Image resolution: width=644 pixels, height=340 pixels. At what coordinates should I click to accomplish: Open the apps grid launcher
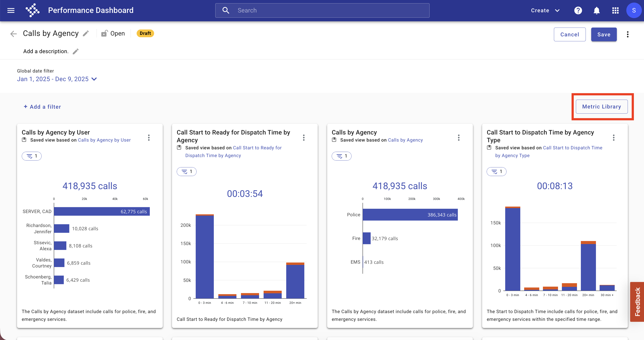pos(615,11)
